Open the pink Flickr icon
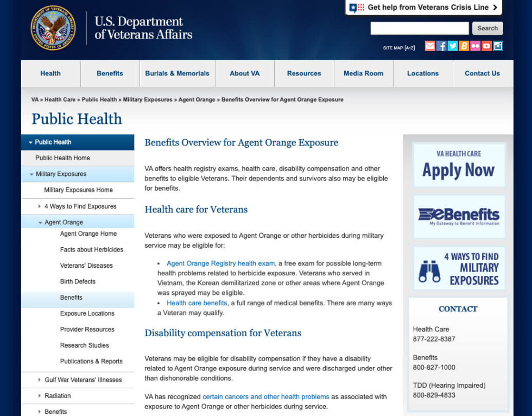Screen dimensions: 532x416 tap(475, 46)
